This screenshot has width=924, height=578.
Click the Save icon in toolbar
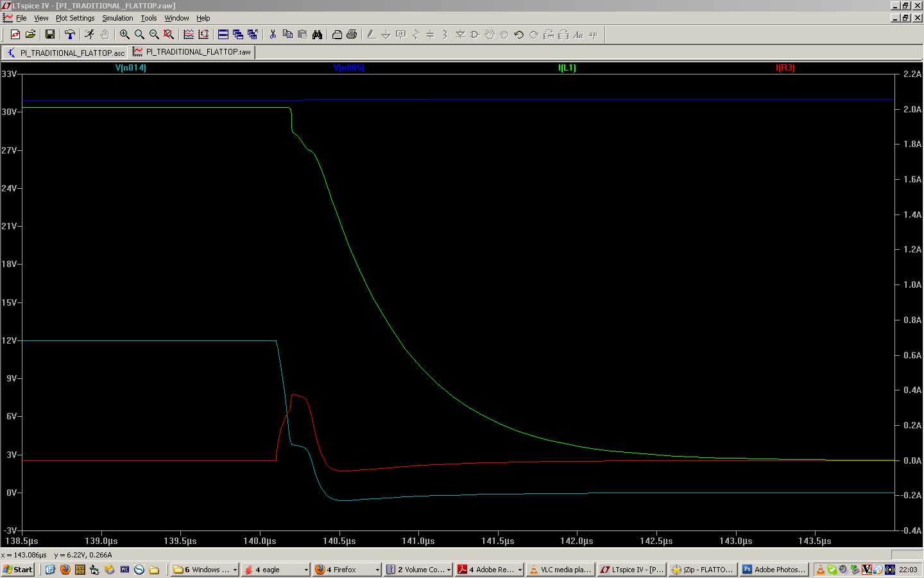[x=49, y=35]
